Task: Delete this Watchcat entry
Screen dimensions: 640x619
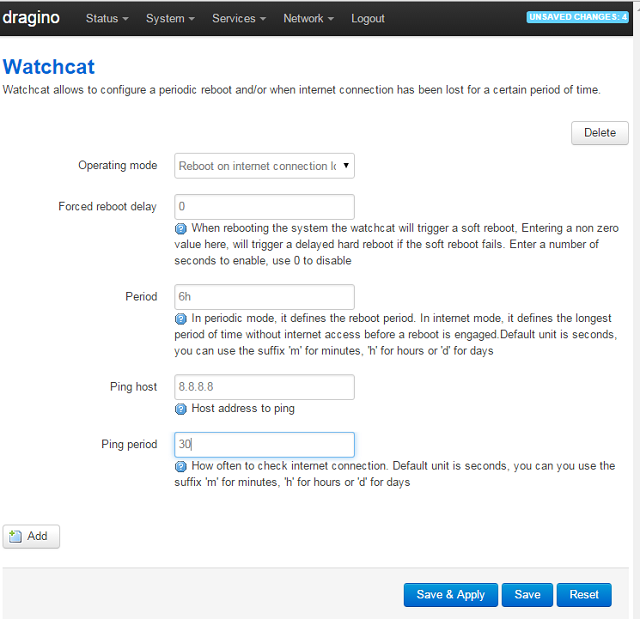Action: 600,133
